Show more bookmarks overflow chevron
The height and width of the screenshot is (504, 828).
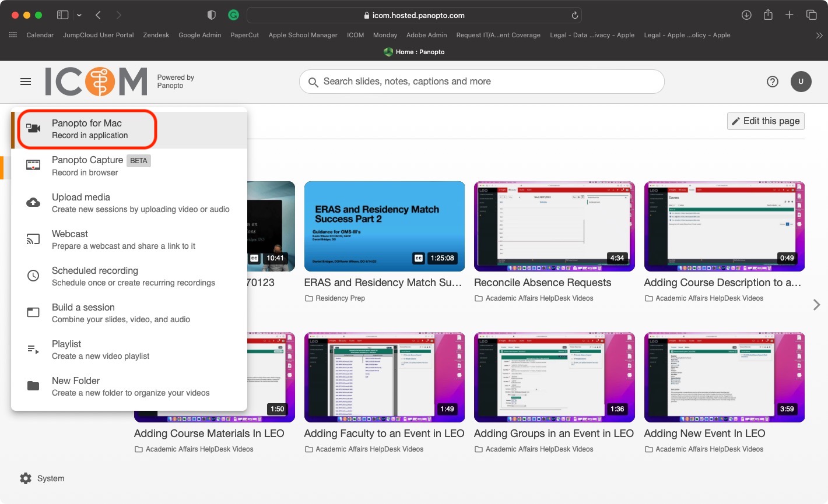tap(819, 35)
